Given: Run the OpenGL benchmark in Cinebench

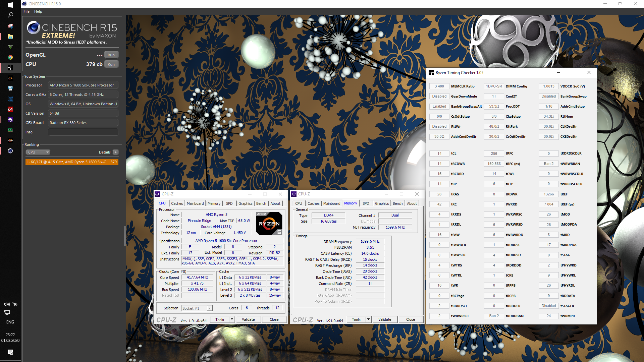Looking at the screenshot, I should [111, 55].
